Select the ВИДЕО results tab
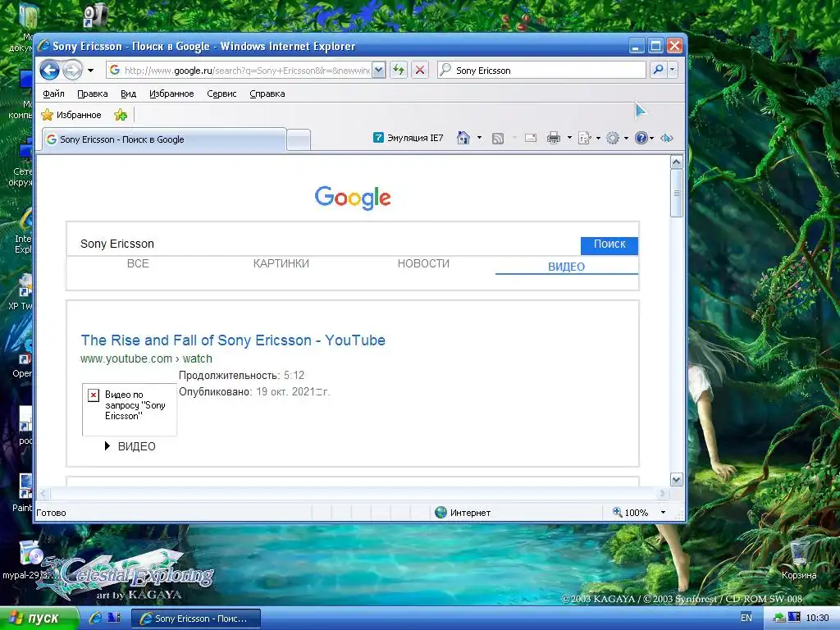 (x=566, y=267)
